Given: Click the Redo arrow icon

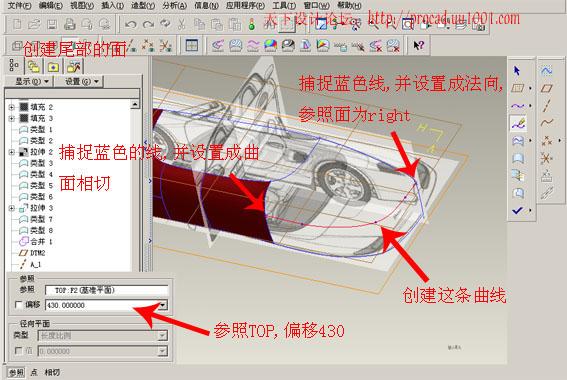Looking at the screenshot, I should pos(148,24).
